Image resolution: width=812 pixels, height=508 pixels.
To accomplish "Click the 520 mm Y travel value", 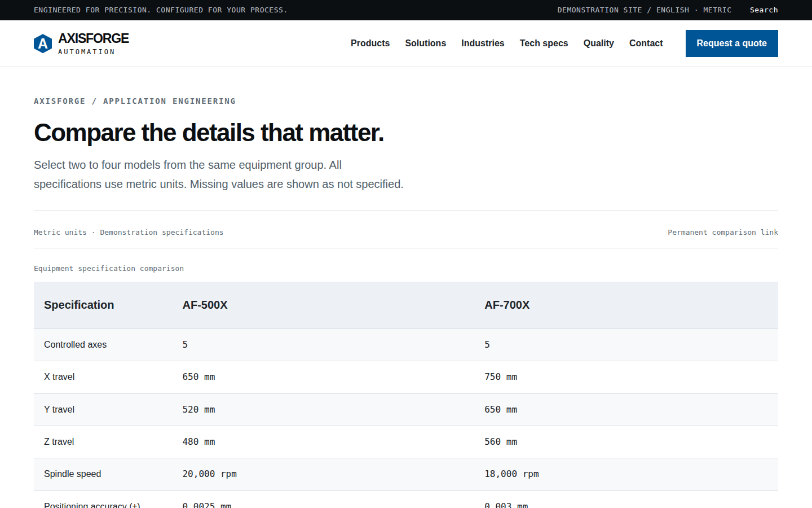I will (x=198, y=410).
